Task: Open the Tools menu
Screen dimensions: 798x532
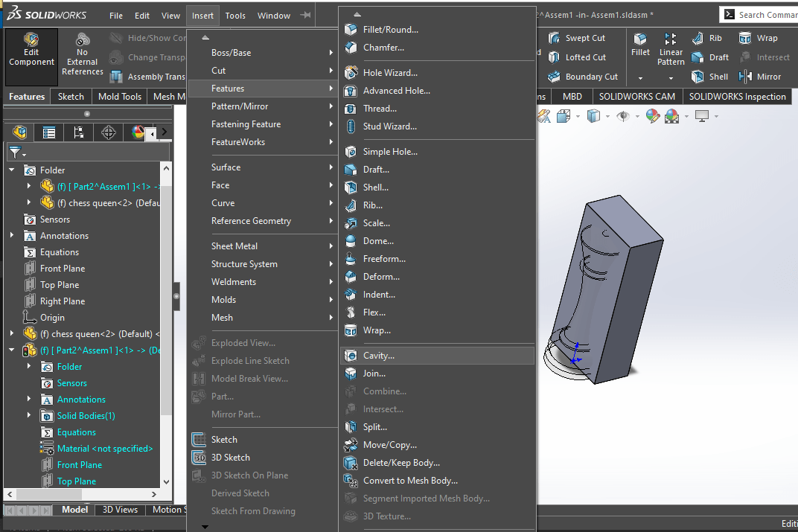Action: [235, 16]
